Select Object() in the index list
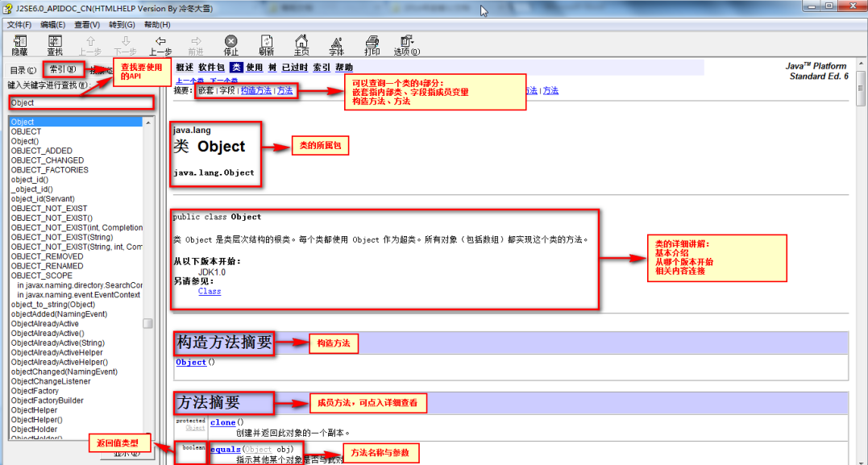Screen dimensions: 868x465 click(x=25, y=140)
